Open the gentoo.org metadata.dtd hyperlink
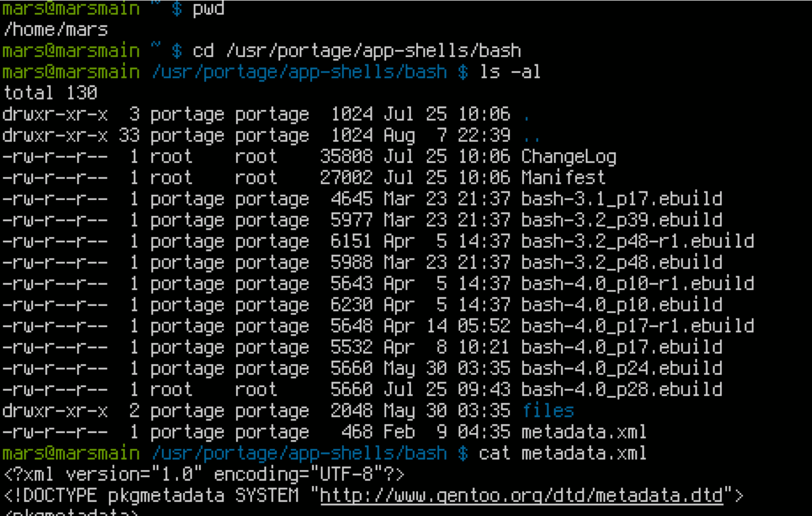Screen dimensions: 812x516 point(522,496)
